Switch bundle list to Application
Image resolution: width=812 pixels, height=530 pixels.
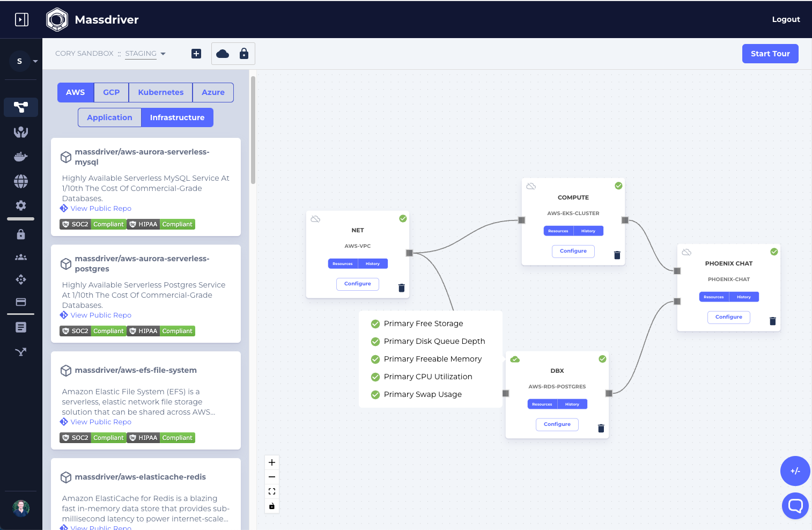pos(109,117)
